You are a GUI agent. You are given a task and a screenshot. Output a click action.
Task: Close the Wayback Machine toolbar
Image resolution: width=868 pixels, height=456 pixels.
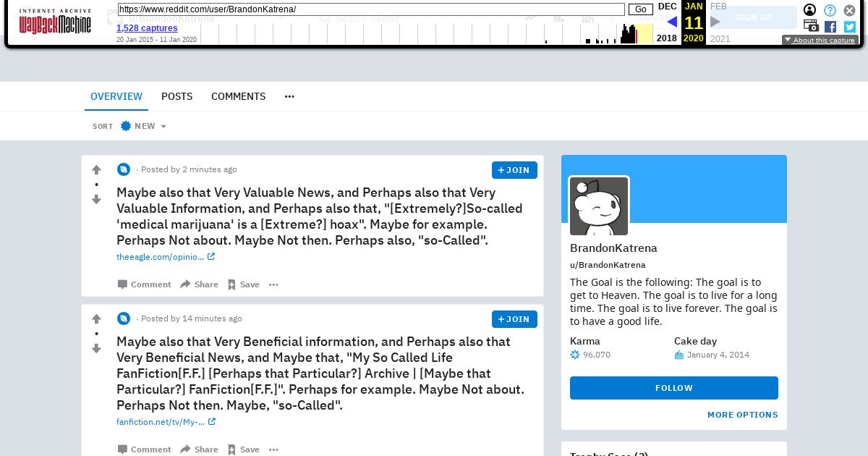click(x=850, y=10)
